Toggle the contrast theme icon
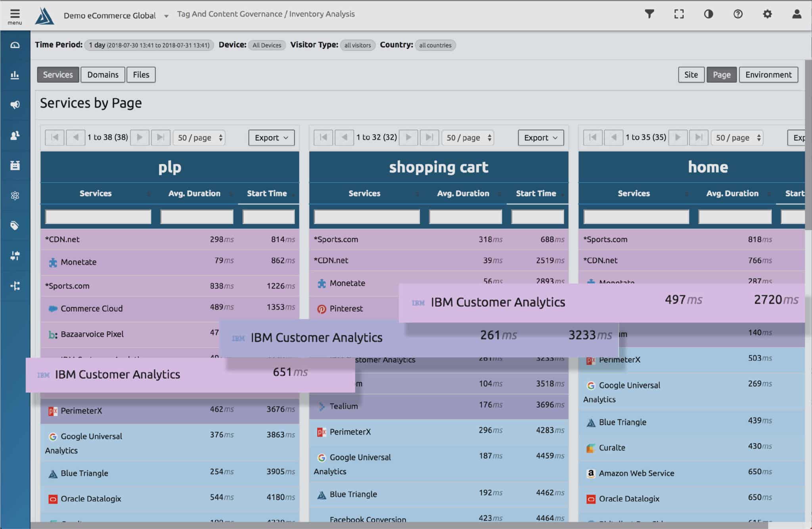The width and height of the screenshot is (812, 529). point(708,14)
